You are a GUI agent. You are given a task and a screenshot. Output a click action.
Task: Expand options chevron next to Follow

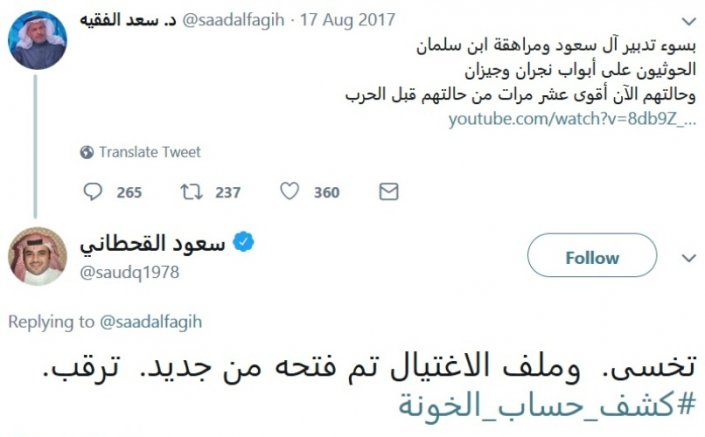pos(688,258)
